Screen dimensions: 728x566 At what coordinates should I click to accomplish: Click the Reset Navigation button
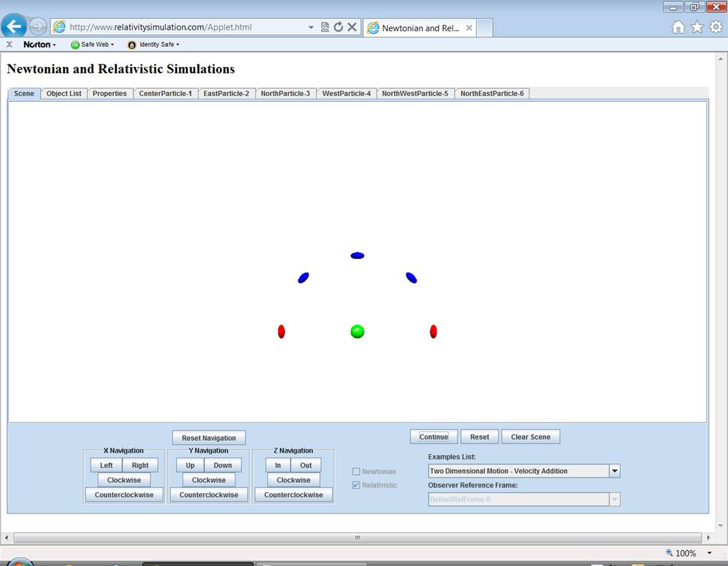tap(208, 438)
